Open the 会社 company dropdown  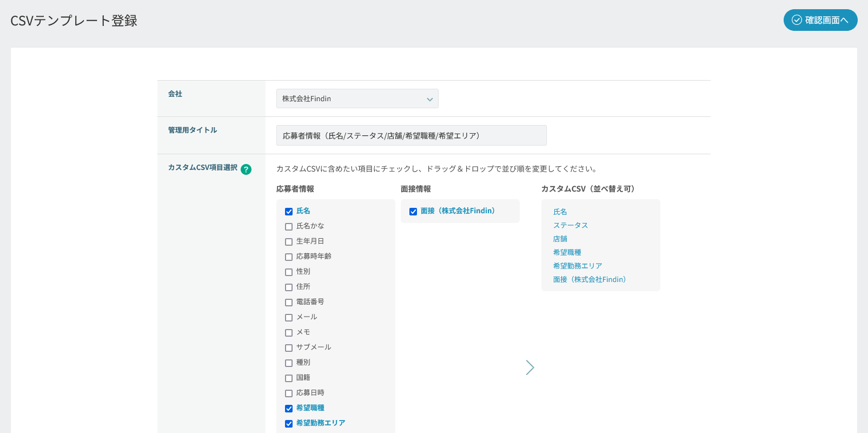357,99
